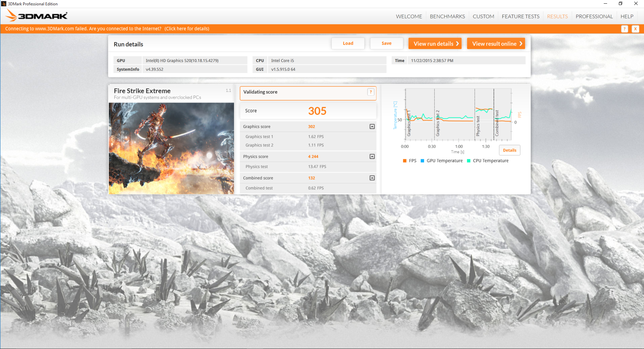Collapse the Physics score section
The image size is (644, 349).
372,157
